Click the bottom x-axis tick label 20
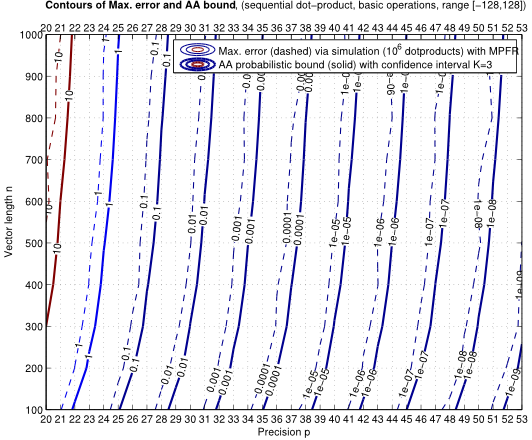The image size is (532, 440). tap(46, 419)
